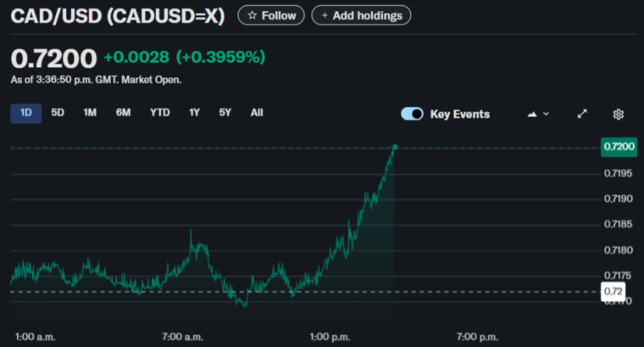Click the latest price dot on chart

coord(395,148)
